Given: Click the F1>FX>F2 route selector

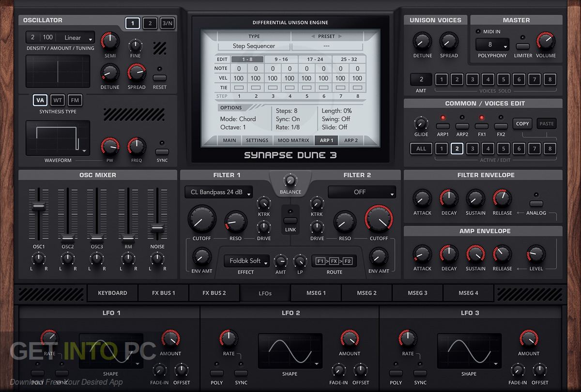Looking at the screenshot, I should coord(334,261).
